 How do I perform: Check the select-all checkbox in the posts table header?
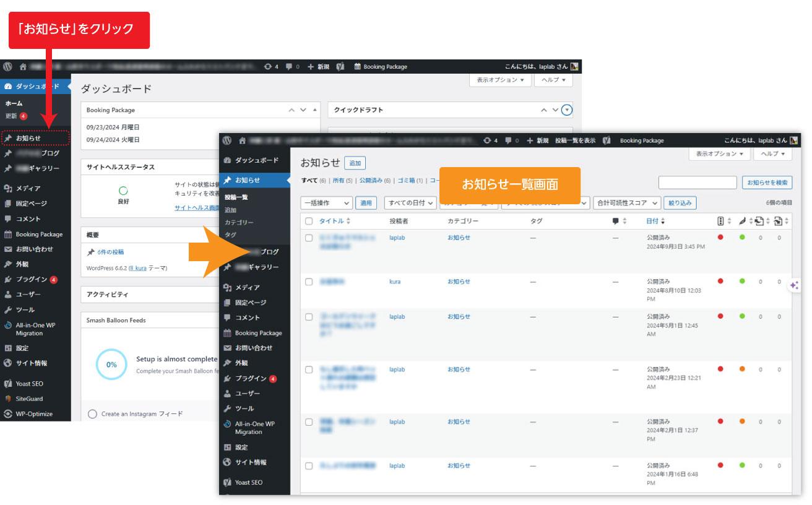coord(308,220)
